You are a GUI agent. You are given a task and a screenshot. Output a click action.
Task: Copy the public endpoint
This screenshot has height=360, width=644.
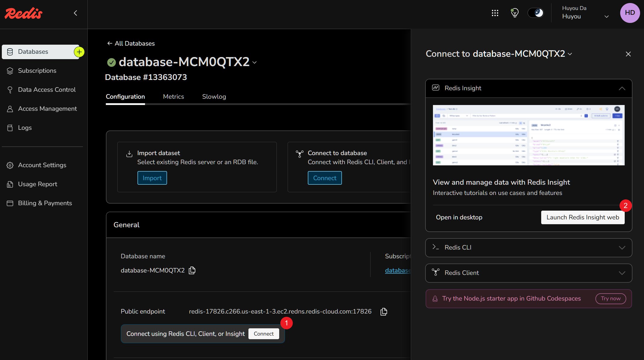tap(384, 312)
